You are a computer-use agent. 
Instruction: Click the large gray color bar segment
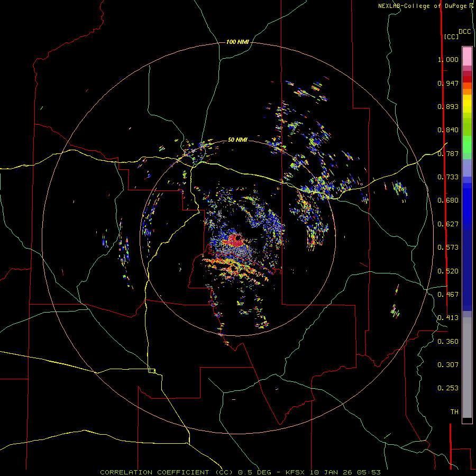point(467,368)
